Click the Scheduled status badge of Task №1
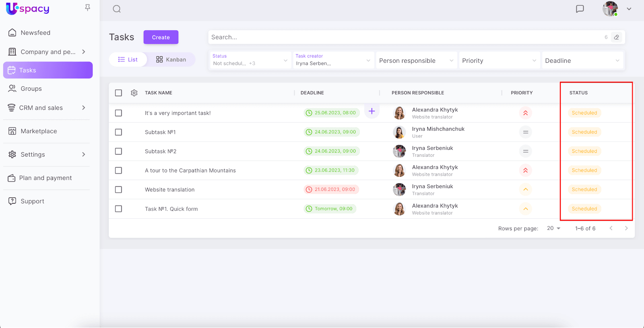Screen dimensions: 644x328 click(584, 209)
